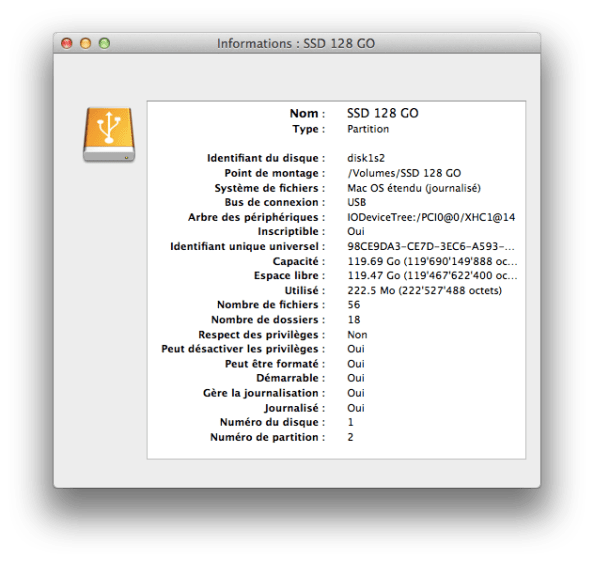The image size is (594, 562).
Task: Click the 'Point de montage :' label
Action: tap(275, 173)
